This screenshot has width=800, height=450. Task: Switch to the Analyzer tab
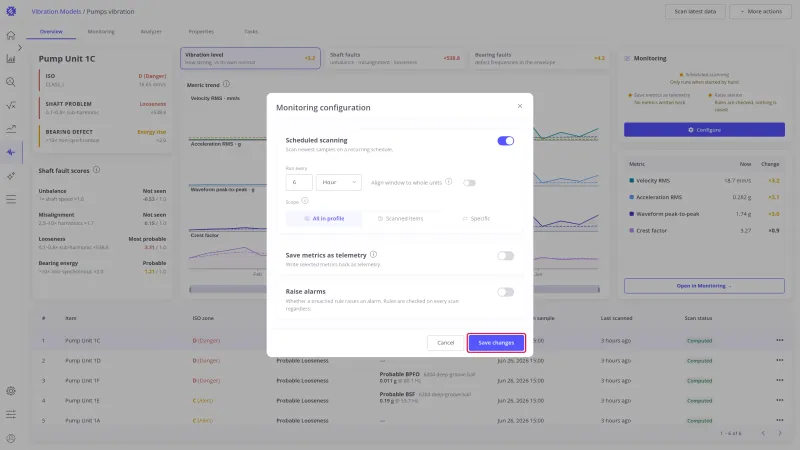point(151,32)
